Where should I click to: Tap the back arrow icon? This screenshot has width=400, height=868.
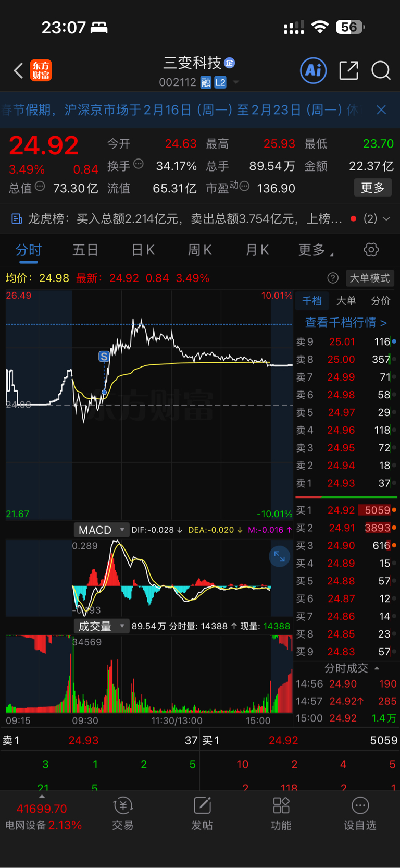pyautogui.click(x=19, y=70)
